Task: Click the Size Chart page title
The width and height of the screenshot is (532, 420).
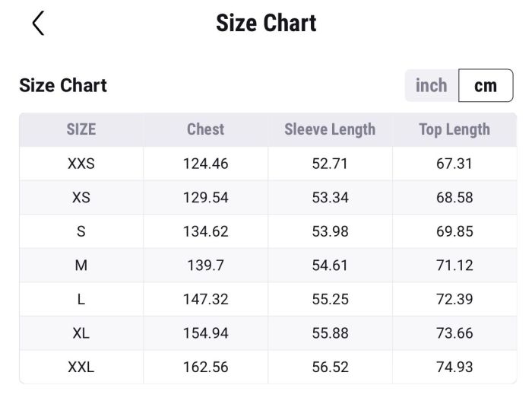Action: tap(266, 24)
